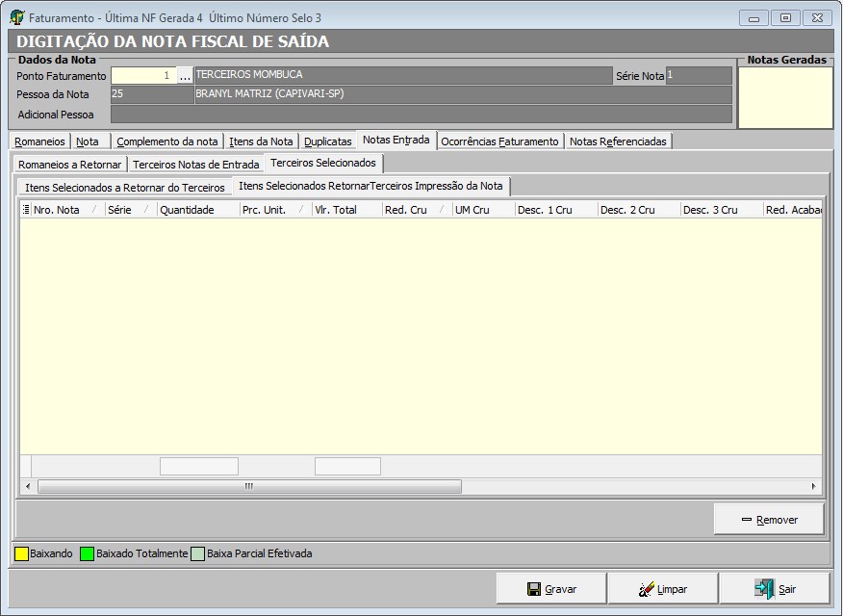This screenshot has height=616, width=843.
Task: Click the yellow Baixando color swatch
Action: coord(21,553)
